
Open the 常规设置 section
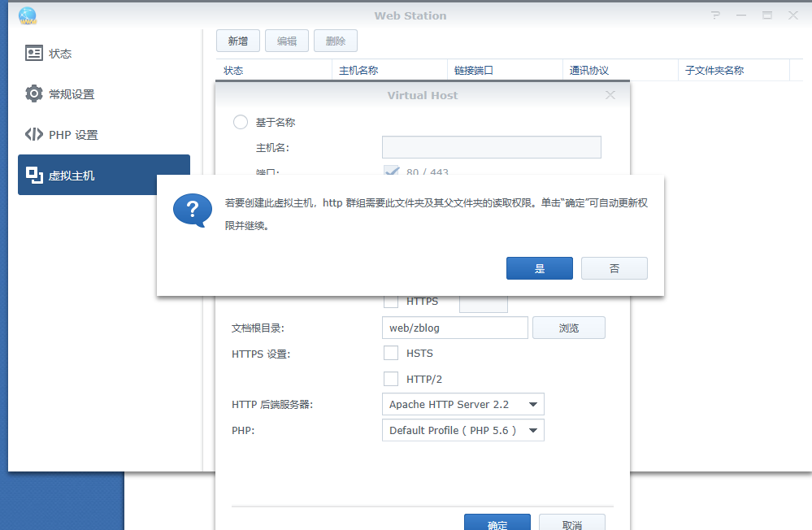tap(72, 94)
